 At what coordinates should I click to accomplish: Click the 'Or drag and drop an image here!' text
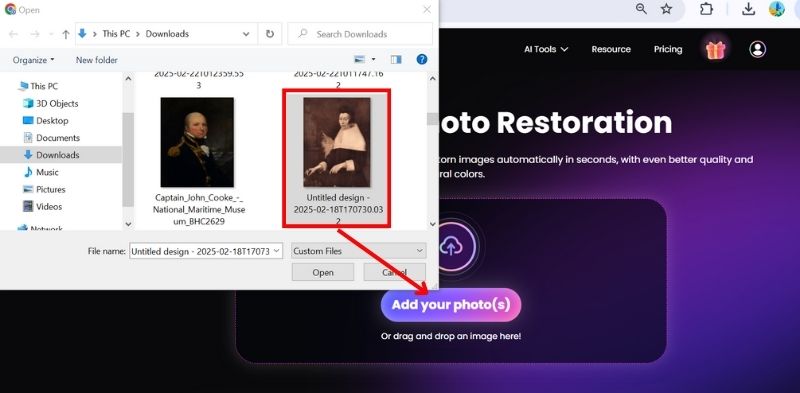[x=451, y=337]
